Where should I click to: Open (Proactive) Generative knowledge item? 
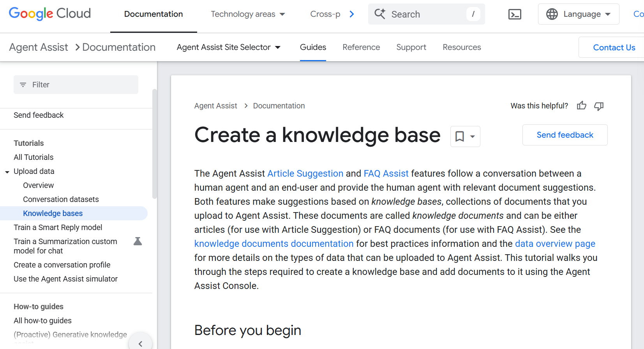click(70, 335)
